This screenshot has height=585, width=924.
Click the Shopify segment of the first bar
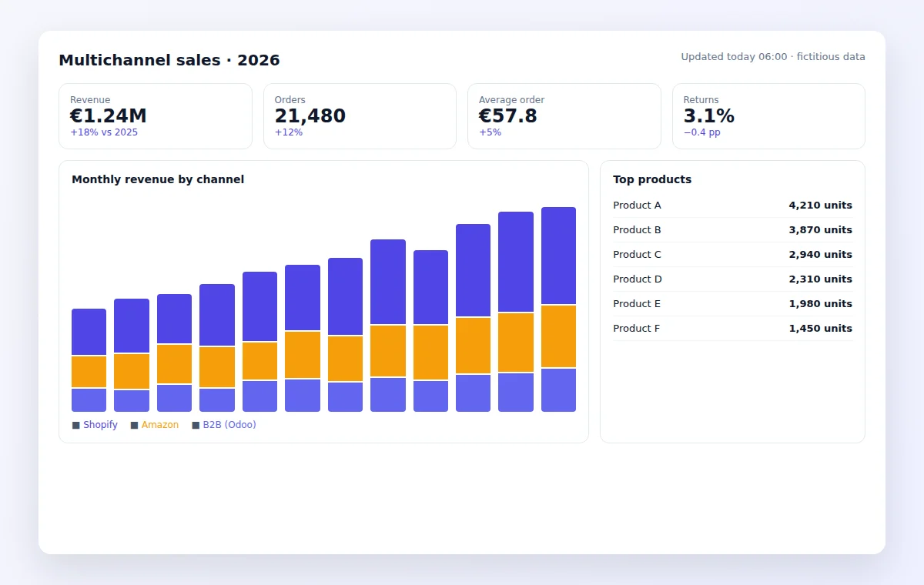(89, 332)
